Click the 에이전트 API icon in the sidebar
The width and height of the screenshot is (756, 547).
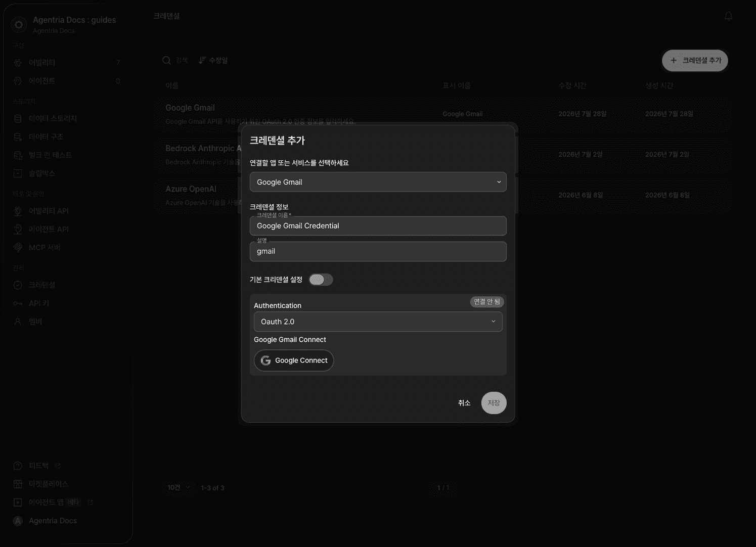18,229
